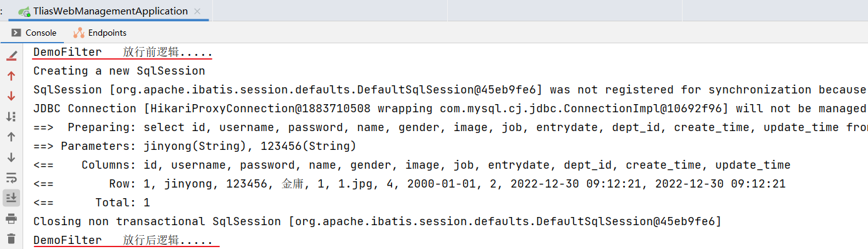Viewport: 868px width, 249px height.
Task: Close the TliasWebManagementApplication run tab
Action: pyautogui.click(x=197, y=11)
